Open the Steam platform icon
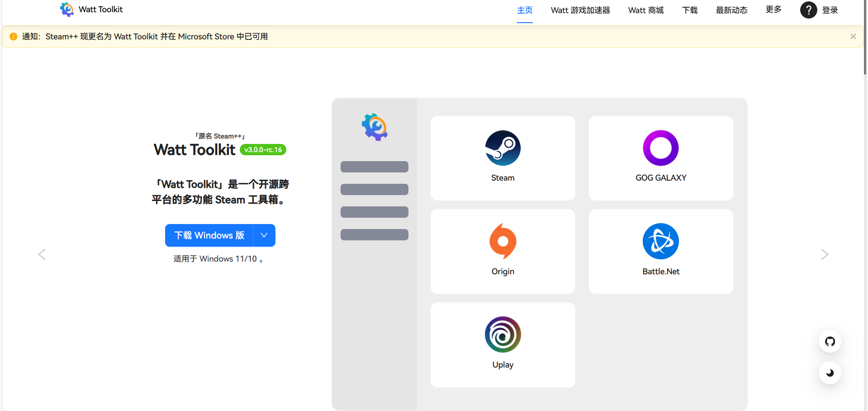868x411 pixels. (503, 148)
